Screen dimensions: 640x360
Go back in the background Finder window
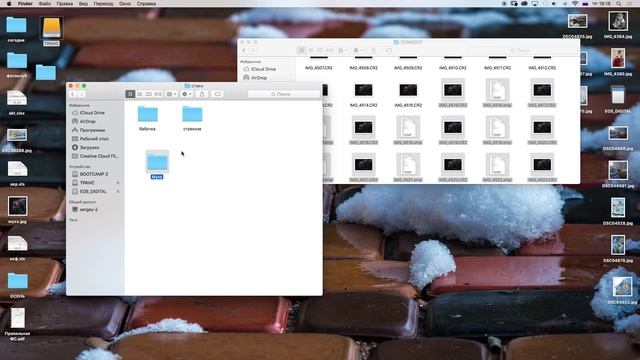tap(244, 51)
